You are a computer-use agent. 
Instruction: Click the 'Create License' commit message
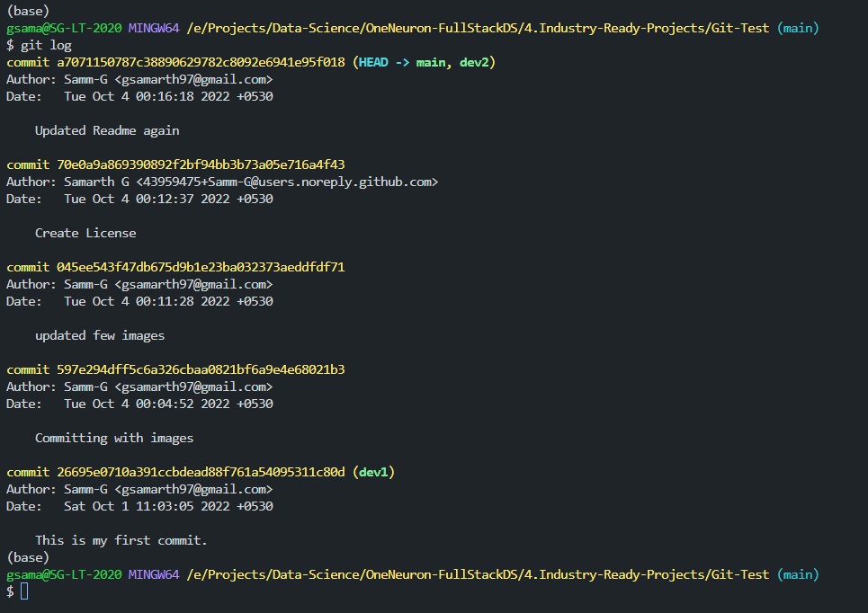point(85,233)
